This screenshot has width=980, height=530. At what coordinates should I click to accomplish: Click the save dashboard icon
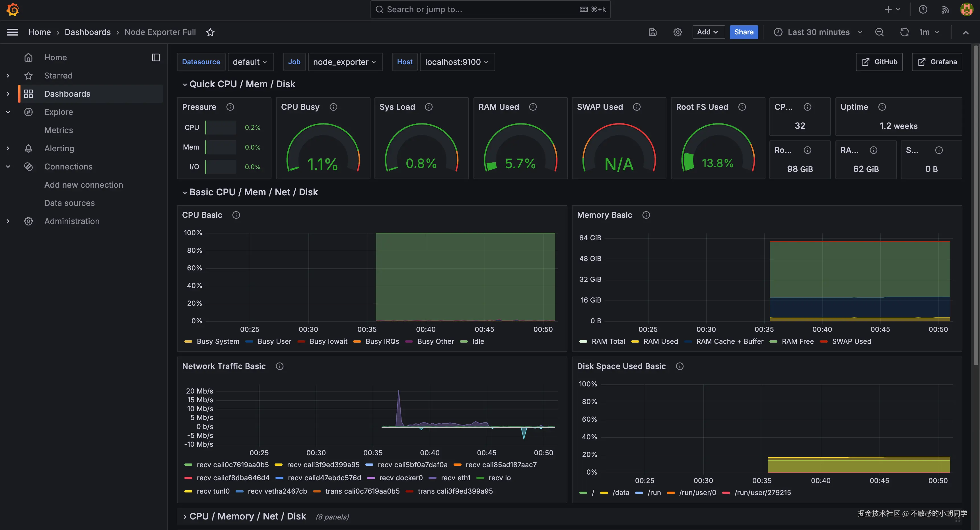pos(652,32)
